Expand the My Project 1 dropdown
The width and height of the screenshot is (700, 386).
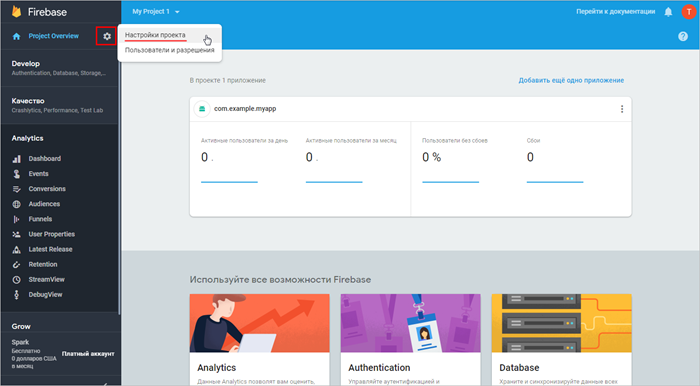156,12
